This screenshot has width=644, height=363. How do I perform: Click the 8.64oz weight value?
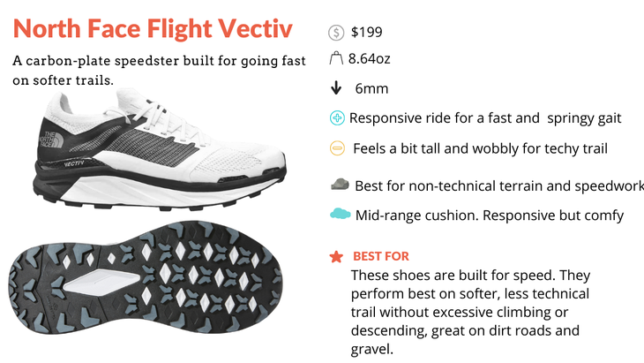click(369, 59)
